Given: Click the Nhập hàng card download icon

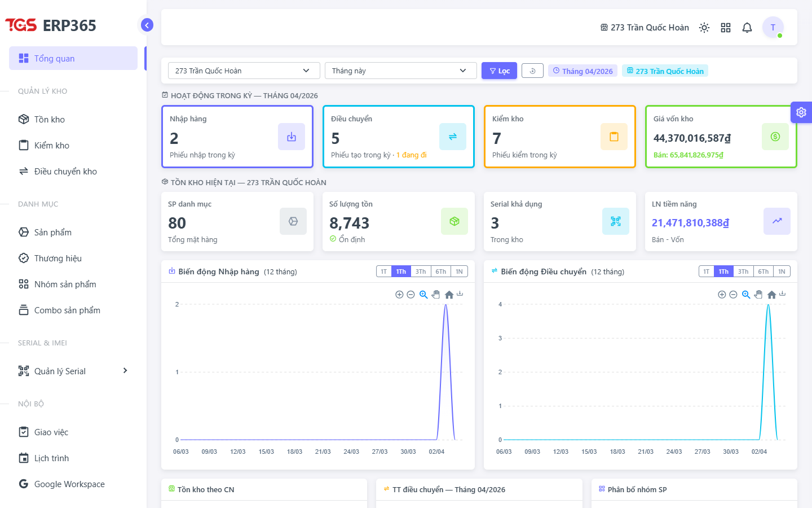Looking at the screenshot, I should click(x=292, y=137).
